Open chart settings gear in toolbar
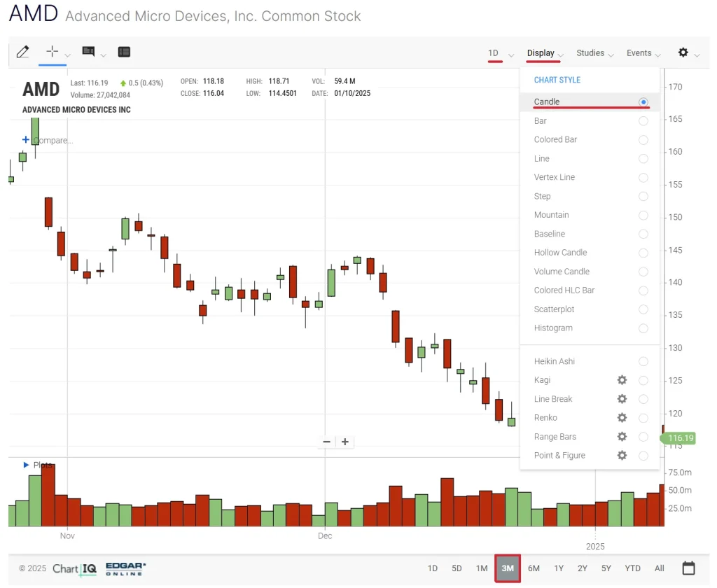This screenshot has height=588, width=717. point(683,52)
